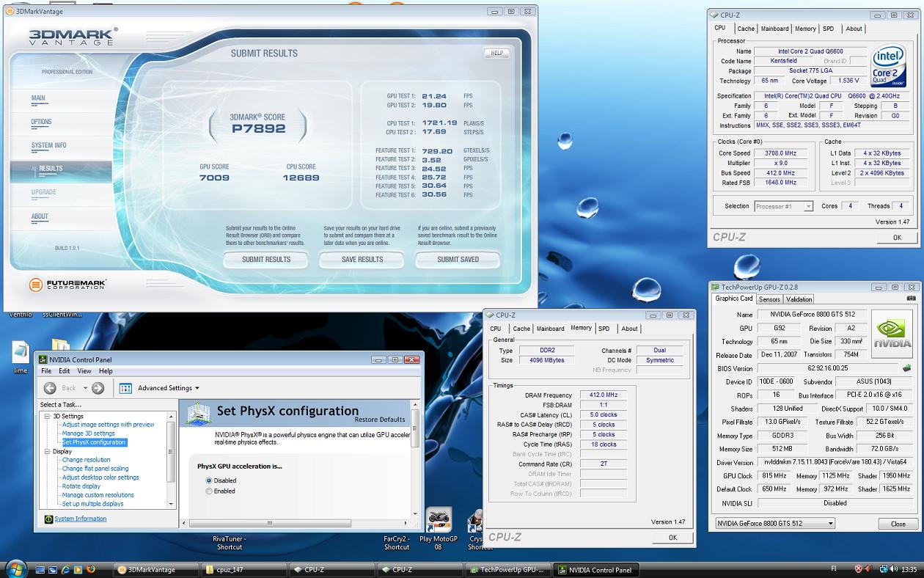Click the HELP button in 3DMark Vantage
This screenshot has height=578, width=924.
coord(496,53)
